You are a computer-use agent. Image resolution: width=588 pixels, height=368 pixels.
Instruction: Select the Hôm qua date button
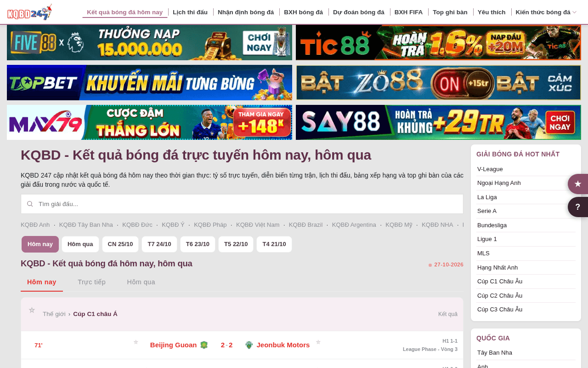coord(80,244)
